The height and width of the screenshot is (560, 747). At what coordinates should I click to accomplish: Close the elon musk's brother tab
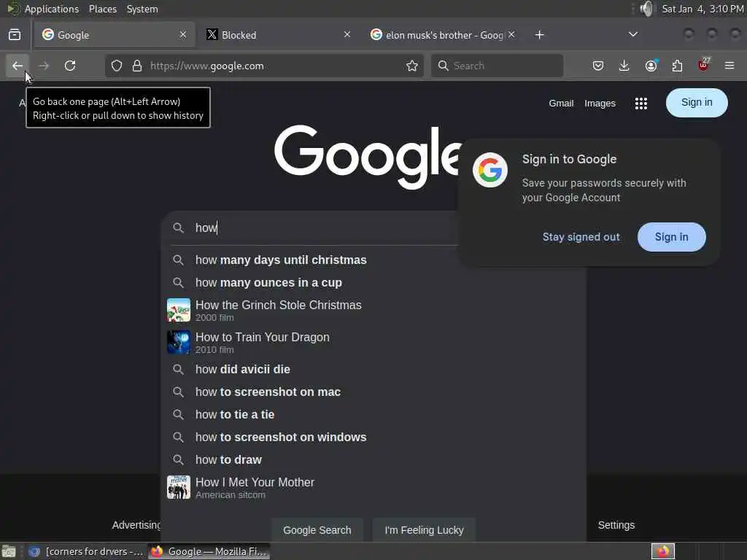coord(511,34)
